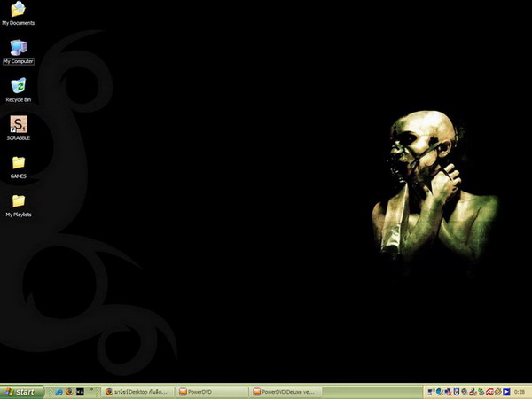The height and width of the screenshot is (399, 532).
Task: Click the black Quick Launch icon
Action: 80,392
